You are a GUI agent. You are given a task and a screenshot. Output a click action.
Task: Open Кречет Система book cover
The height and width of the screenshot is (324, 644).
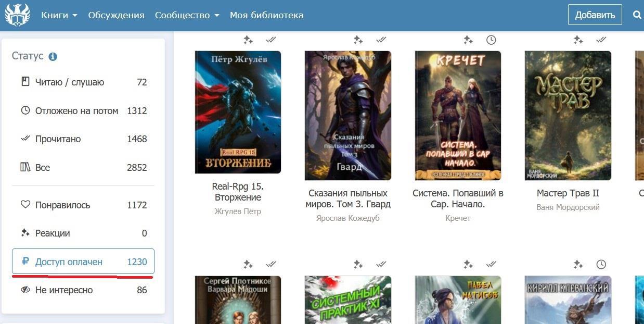(458, 115)
